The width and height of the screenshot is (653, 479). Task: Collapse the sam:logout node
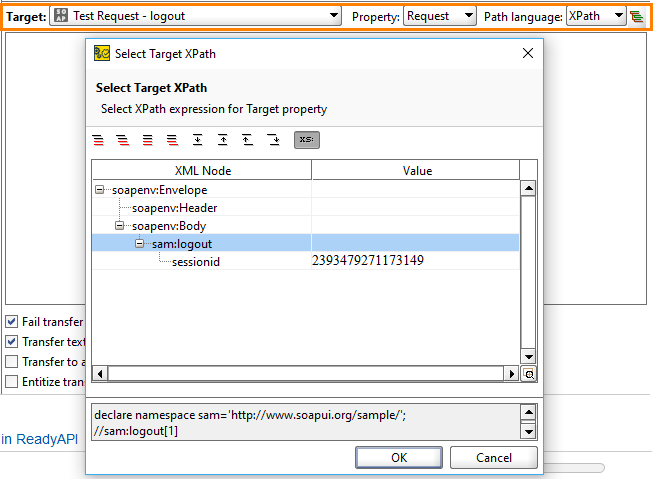(139, 243)
